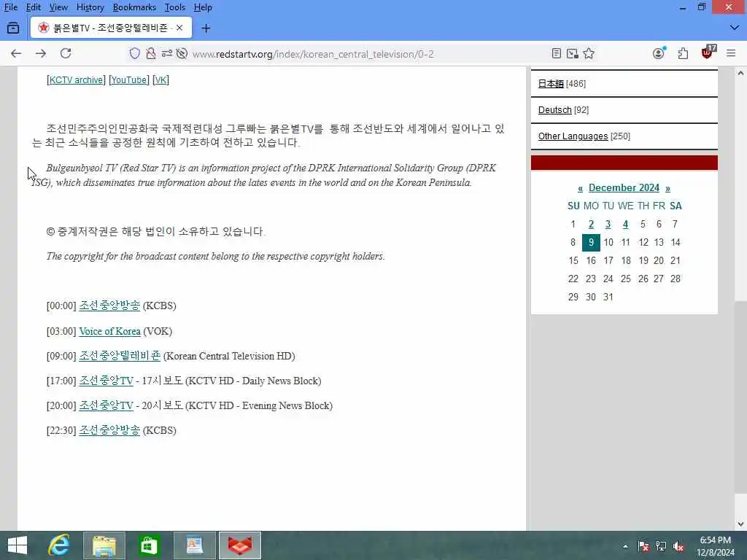
Task: Click the autoplay blocked icon in address bar
Action: 182,54
